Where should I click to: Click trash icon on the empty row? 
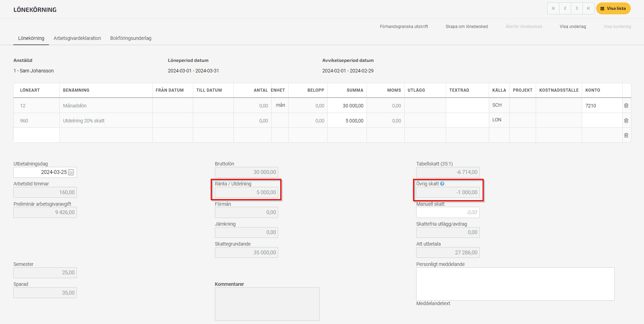coord(626,135)
